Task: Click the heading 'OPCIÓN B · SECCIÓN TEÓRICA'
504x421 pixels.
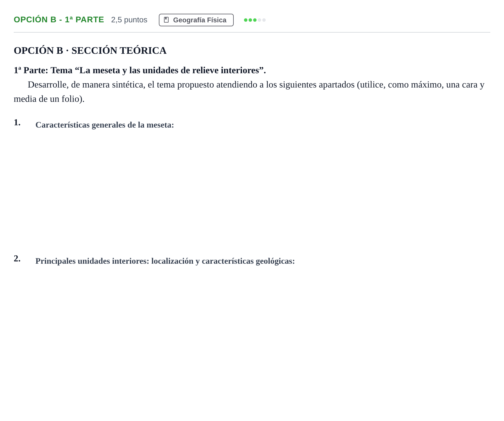Action: point(90,51)
